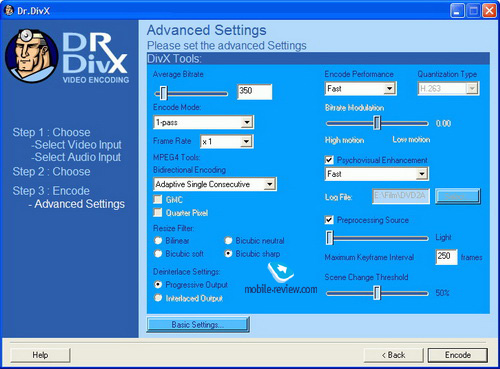Click the Select button beside Log File
The height and width of the screenshot is (369, 500).
pos(458,196)
